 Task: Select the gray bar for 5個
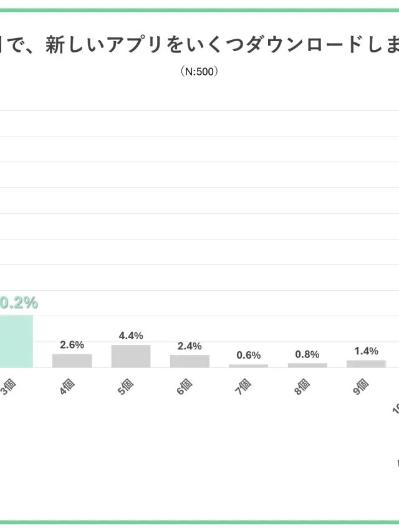coord(131,356)
